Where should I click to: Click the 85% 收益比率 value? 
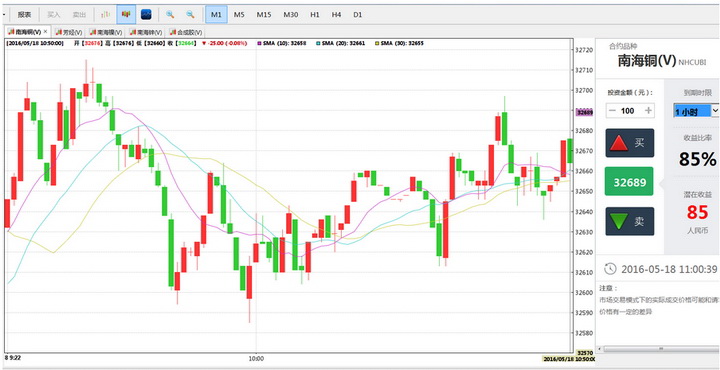tap(697, 159)
